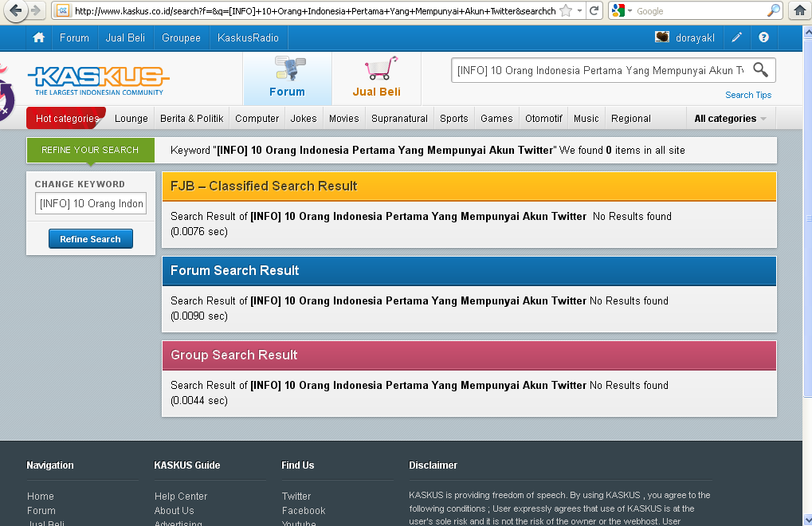Click the browser forward arrow
Viewport: 812px width, 526px height.
pos(36,10)
